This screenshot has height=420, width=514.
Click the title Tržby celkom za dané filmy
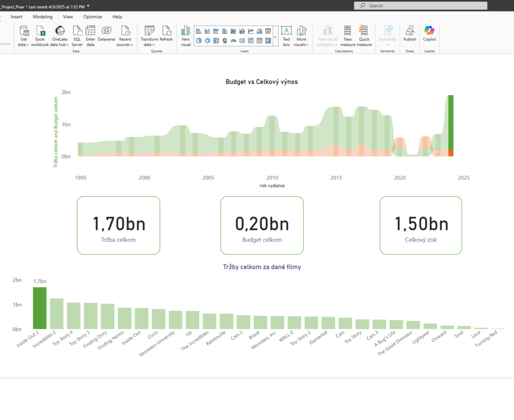pos(262,267)
